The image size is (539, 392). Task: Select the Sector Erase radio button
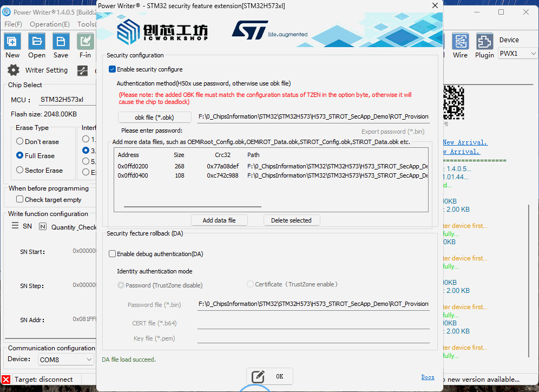tap(20, 170)
